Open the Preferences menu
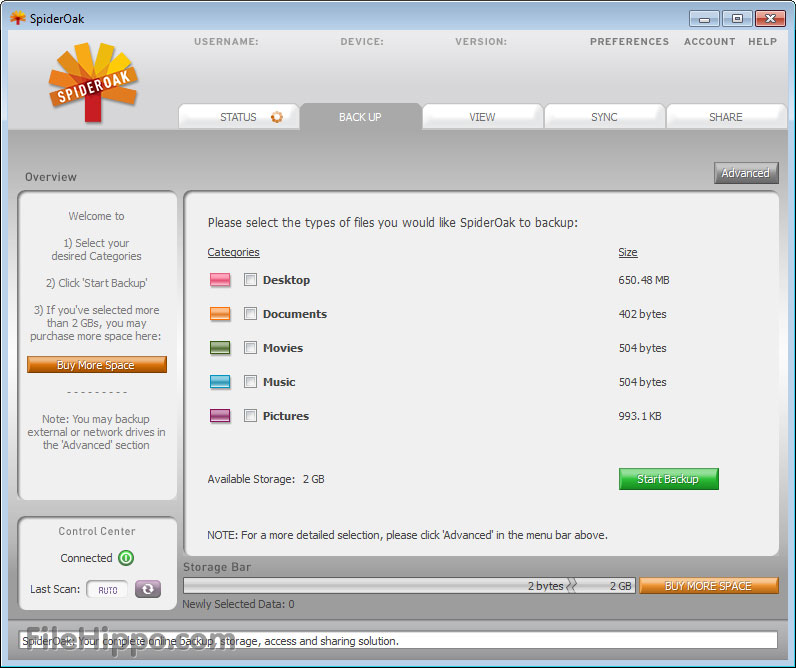The image size is (796, 668). click(629, 42)
